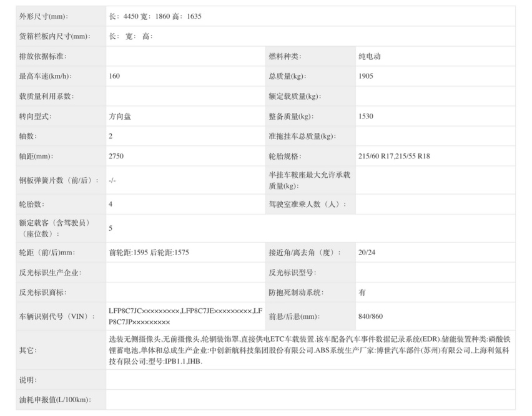Click the 反光标识商标 label
The height and width of the screenshot is (416, 532).
42,293
